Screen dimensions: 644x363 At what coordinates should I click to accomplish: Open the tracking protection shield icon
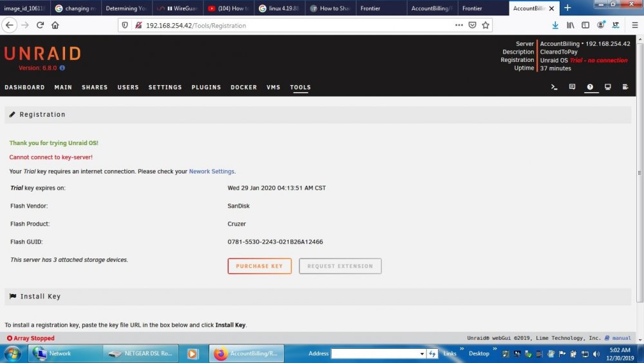(125, 26)
